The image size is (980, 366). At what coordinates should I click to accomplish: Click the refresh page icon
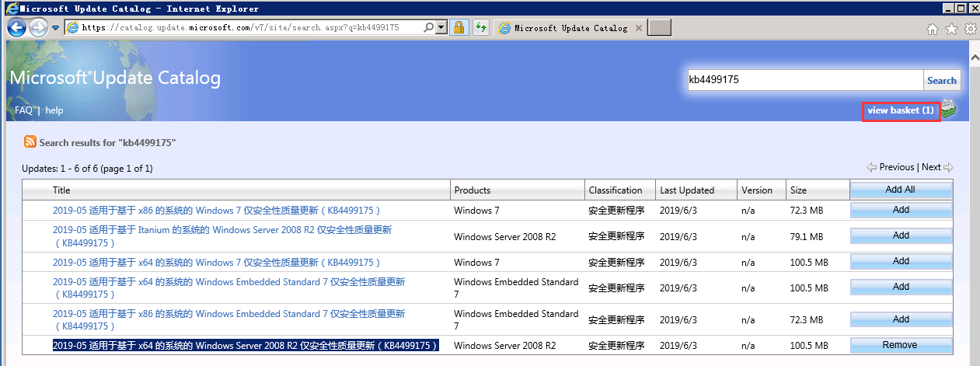click(481, 27)
